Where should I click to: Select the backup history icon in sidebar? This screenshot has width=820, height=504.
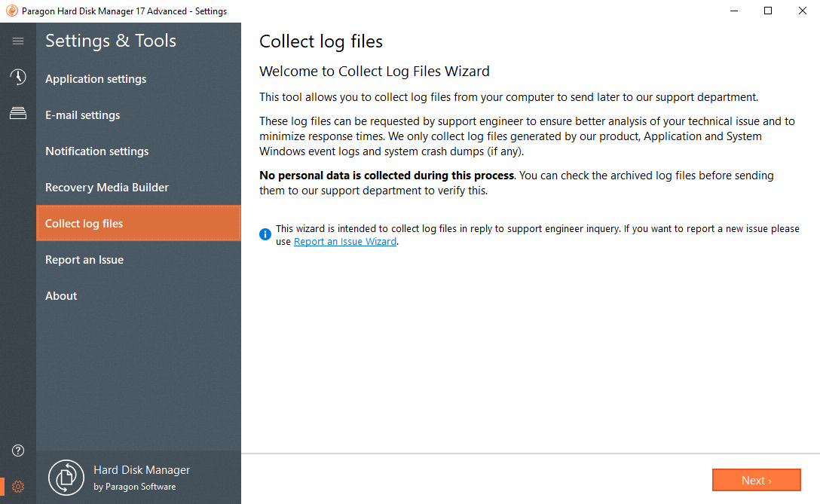pos(17,76)
